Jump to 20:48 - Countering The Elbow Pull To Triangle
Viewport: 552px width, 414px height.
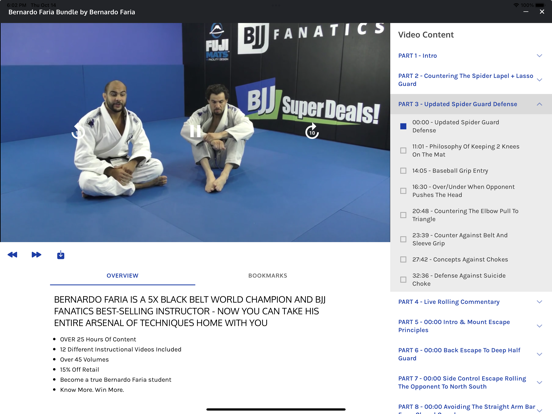[465, 215]
